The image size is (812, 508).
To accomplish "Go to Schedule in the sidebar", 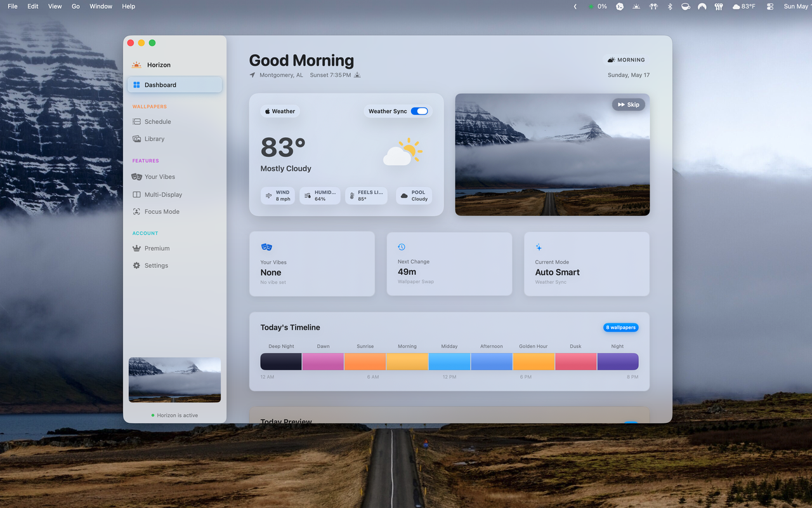I will 174,122.
